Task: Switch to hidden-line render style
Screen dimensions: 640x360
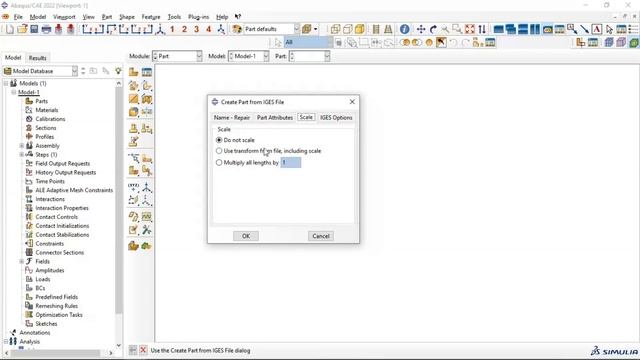Action: click(x=348, y=29)
